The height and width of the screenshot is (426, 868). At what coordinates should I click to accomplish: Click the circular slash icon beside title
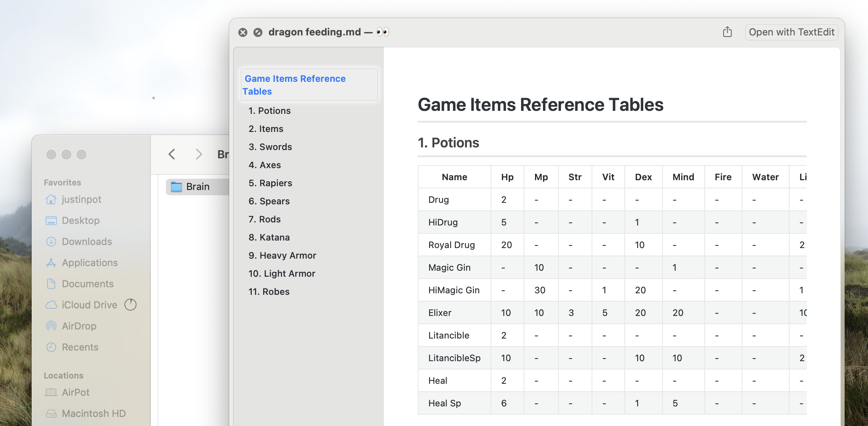[x=258, y=32]
